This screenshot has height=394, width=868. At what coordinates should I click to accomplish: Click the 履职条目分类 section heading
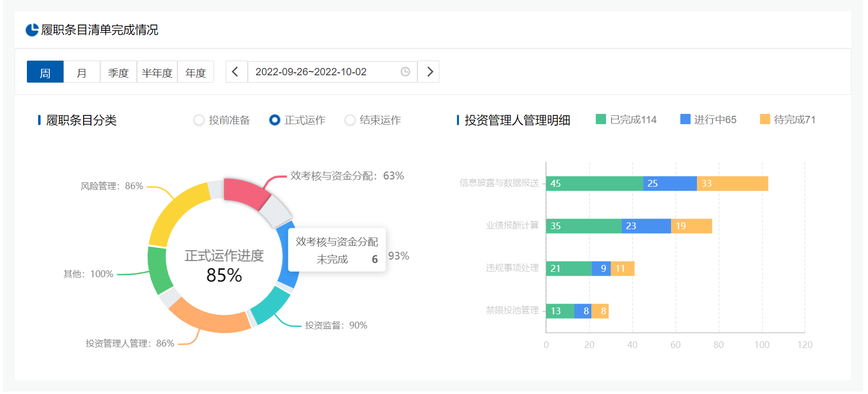81,120
